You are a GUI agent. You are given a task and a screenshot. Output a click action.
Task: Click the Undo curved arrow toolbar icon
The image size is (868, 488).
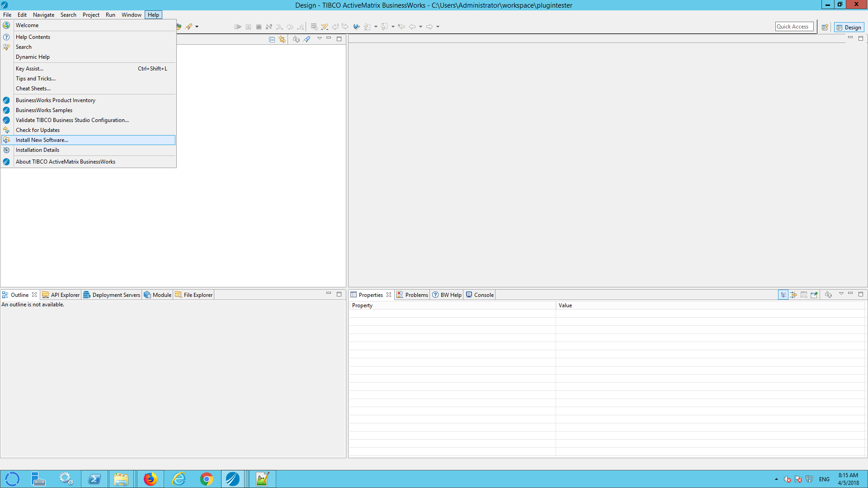click(335, 27)
